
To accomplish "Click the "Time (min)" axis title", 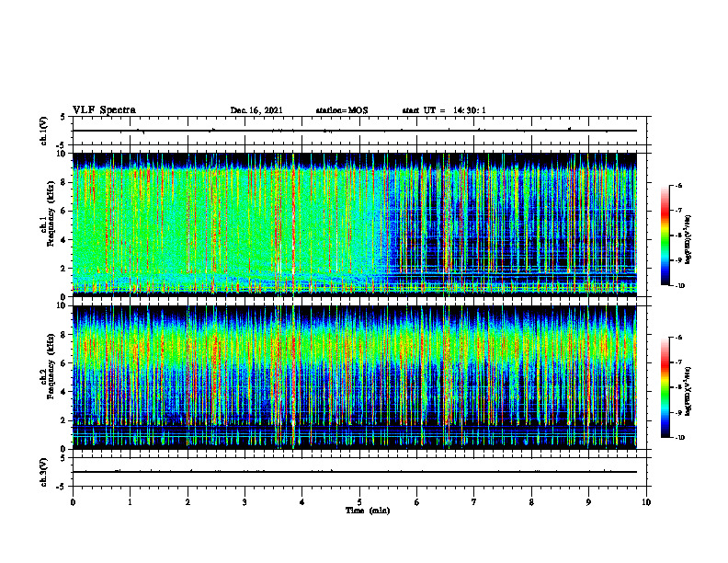I will point(368,511).
